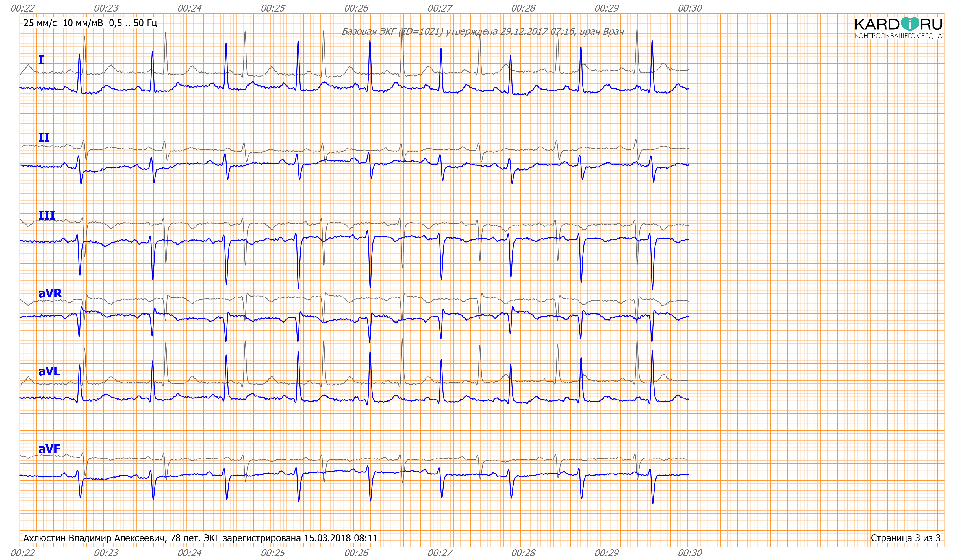
Task: Click the top 00:27 time marker
Action: click(440, 8)
